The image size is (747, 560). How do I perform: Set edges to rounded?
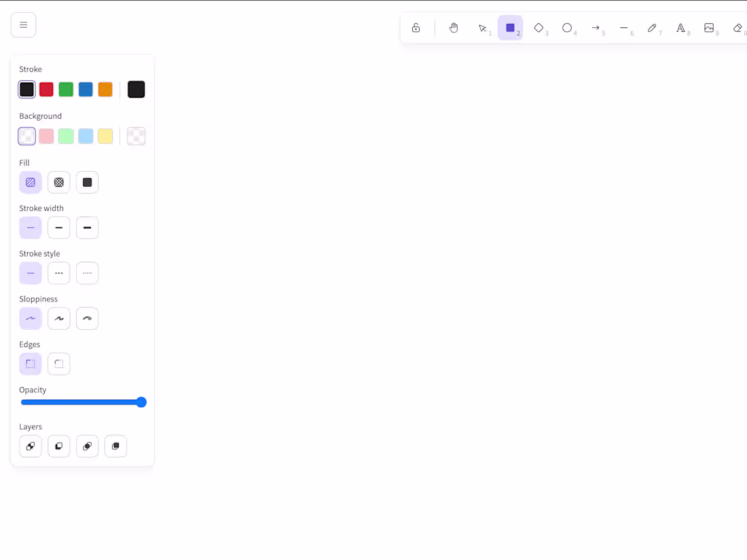click(x=58, y=364)
